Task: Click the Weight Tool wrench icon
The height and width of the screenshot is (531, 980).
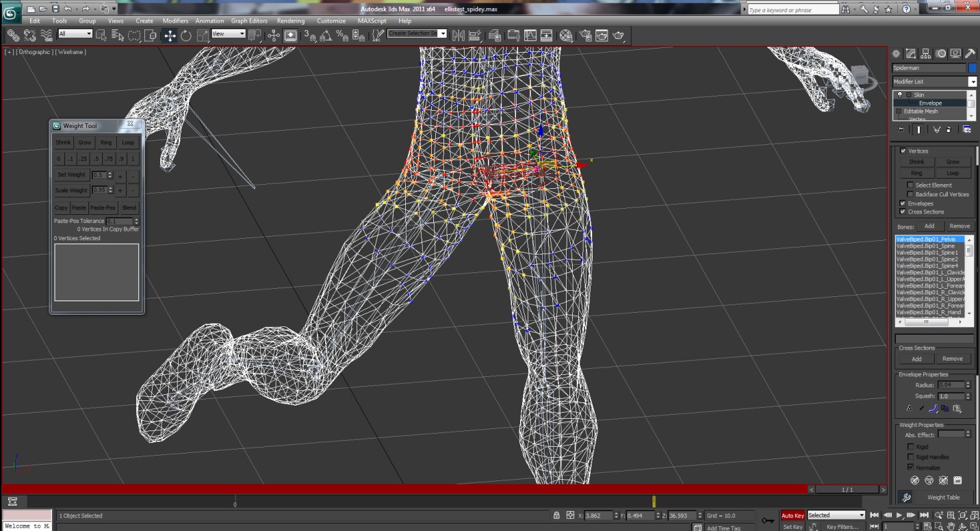Action: (x=906, y=497)
